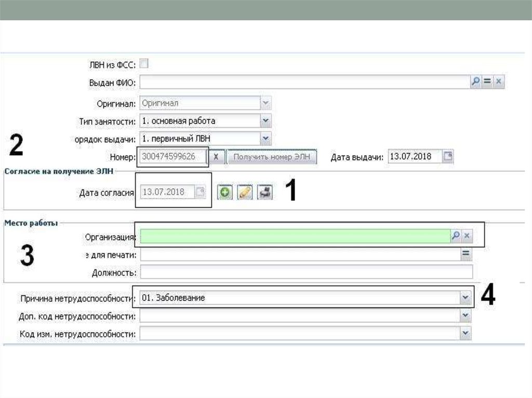Click the equals icon in Выдан ФИО row
The width and height of the screenshot is (532, 398).
(487, 82)
